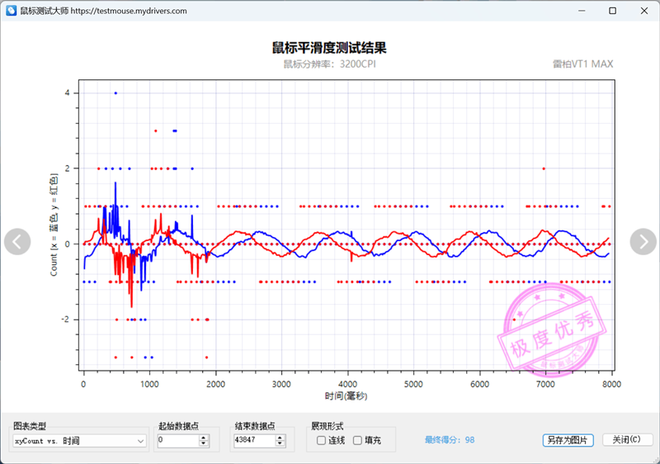Screen dimensions: 660x464
Task: Go to next image with right arrow
Action: coord(643,242)
